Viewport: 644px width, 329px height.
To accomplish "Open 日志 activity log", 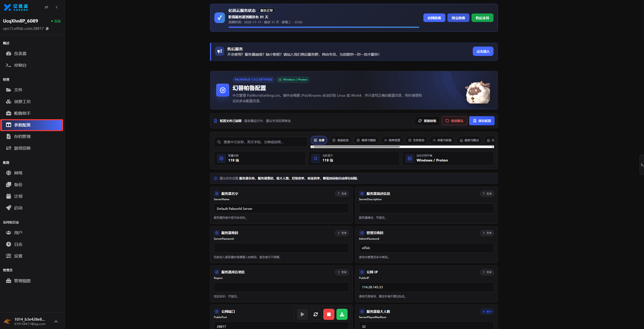I will [x=32, y=244].
